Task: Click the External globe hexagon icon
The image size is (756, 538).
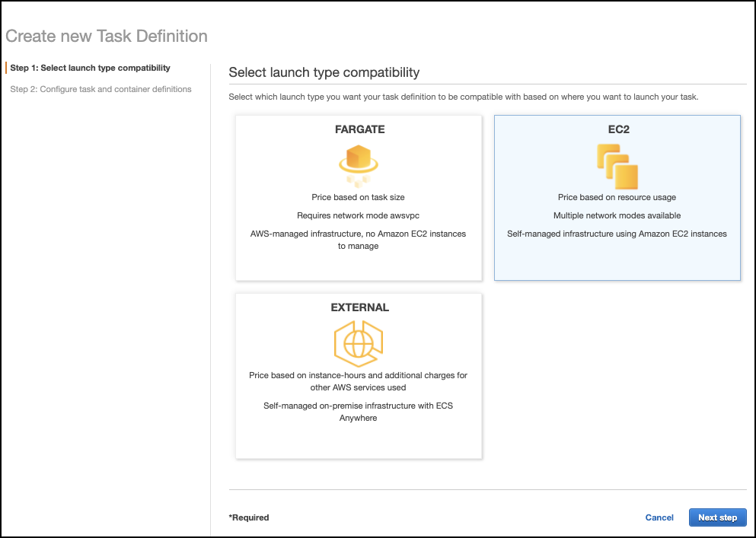Action: pos(359,344)
